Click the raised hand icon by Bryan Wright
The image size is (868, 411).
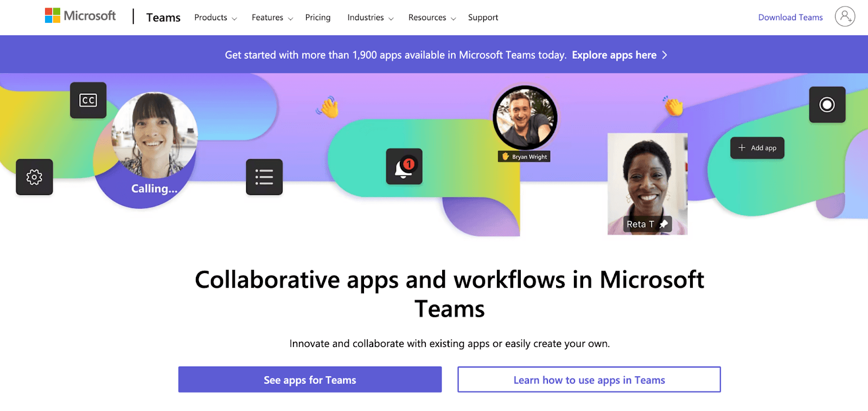pyautogui.click(x=505, y=156)
